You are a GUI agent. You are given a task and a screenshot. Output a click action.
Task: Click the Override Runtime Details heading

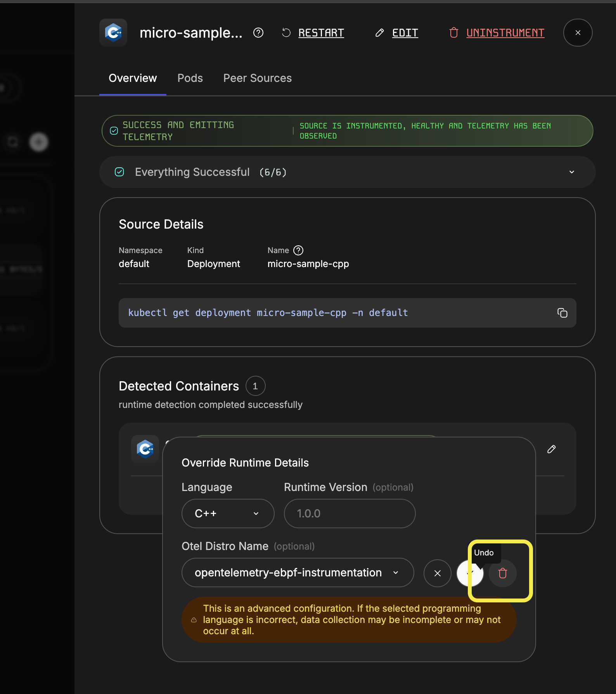[x=245, y=463]
